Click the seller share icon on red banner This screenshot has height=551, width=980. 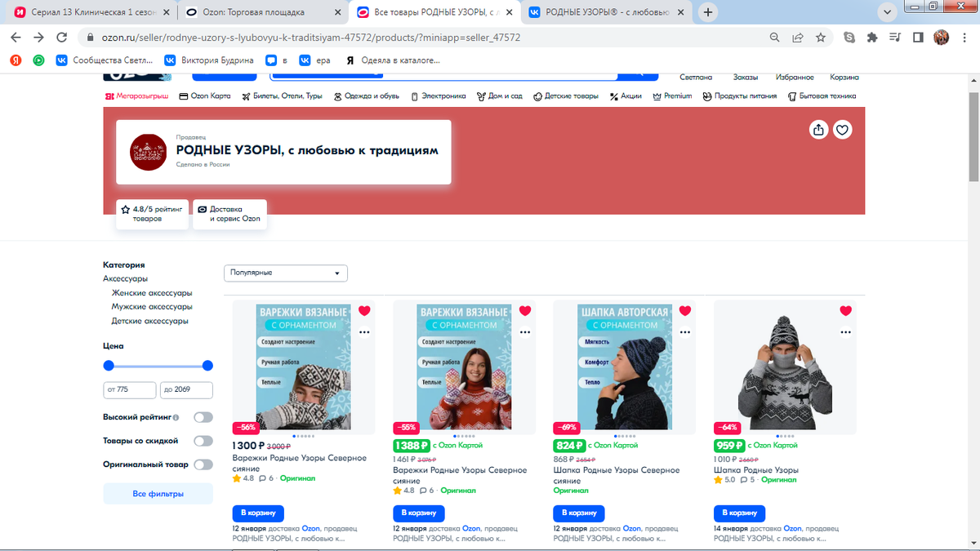point(818,130)
